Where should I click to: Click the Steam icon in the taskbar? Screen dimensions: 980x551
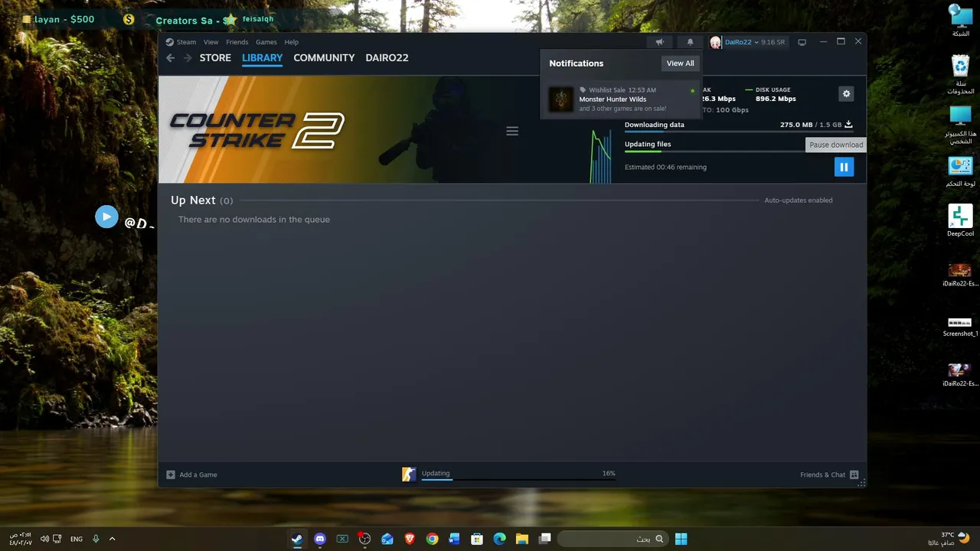click(296, 539)
